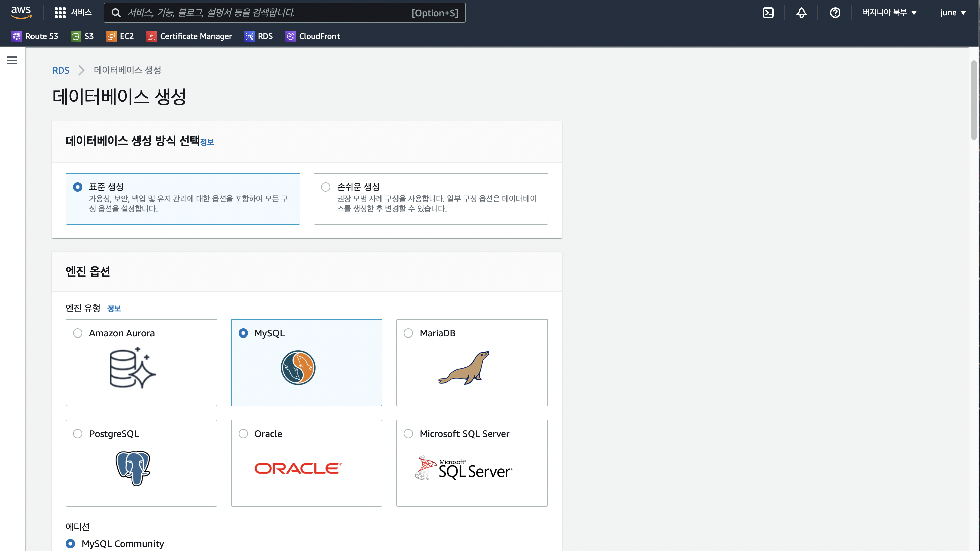
Task: Click the S3 shortcut icon
Action: click(76, 36)
